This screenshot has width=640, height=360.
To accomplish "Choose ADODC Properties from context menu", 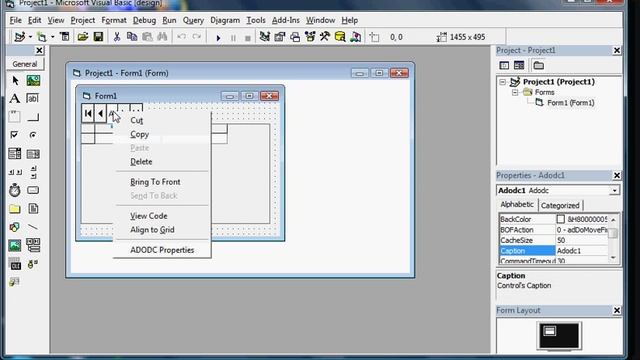I will pos(162,250).
